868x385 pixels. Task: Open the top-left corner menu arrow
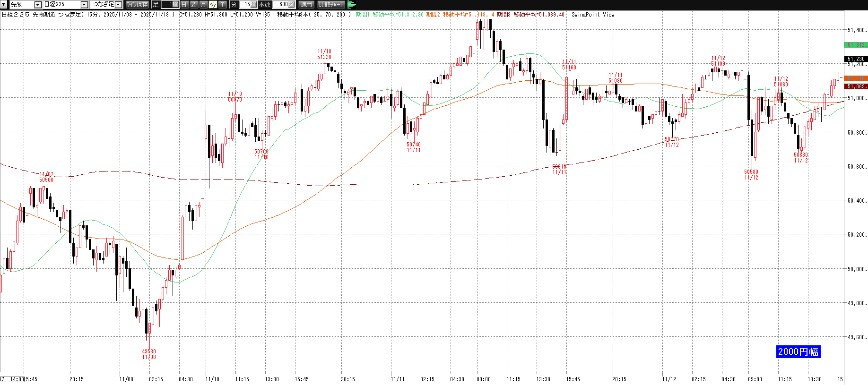click(4, 5)
